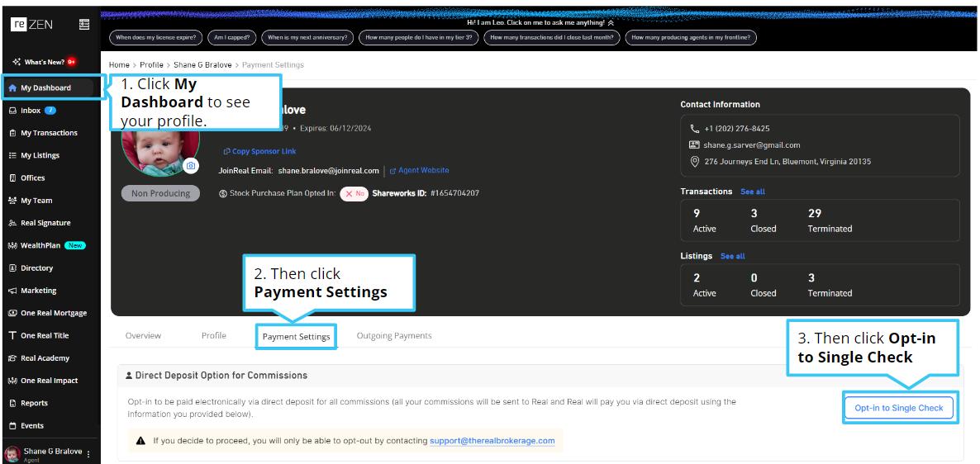
Task: Click See all next to Transactions
Action: click(x=753, y=192)
